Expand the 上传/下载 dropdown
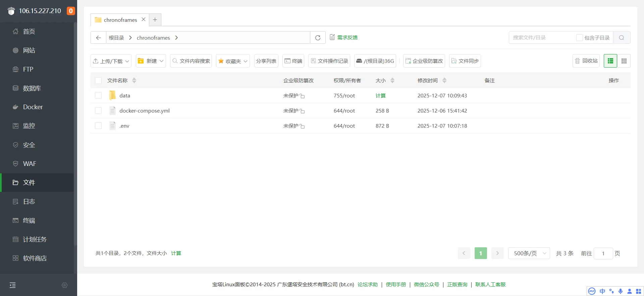 coord(111,61)
